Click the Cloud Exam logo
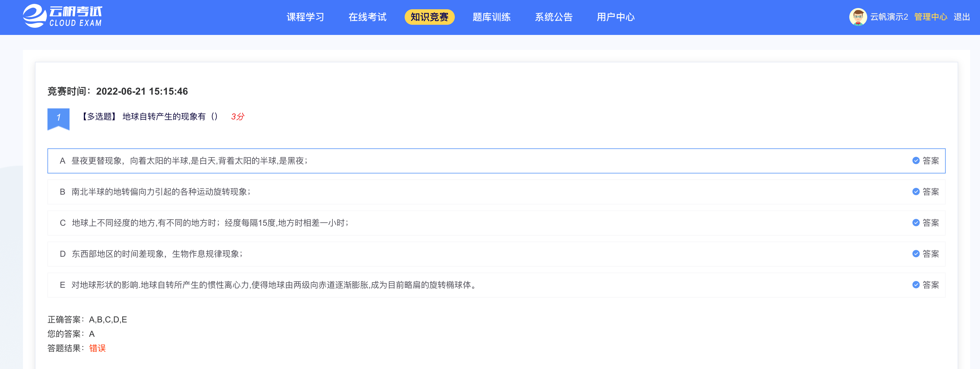The image size is (980, 369). tap(62, 16)
